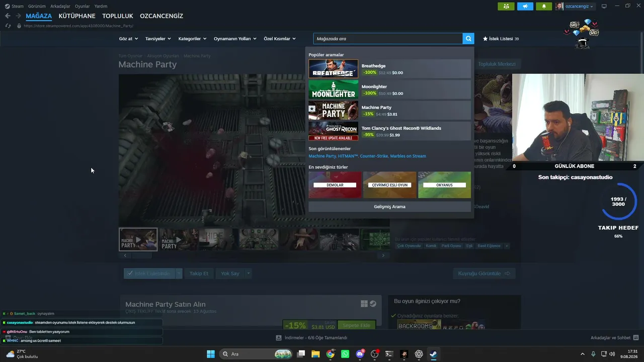The image size is (644, 362).
Task: Reload the store page with the refresh icon
Action: coord(8,26)
